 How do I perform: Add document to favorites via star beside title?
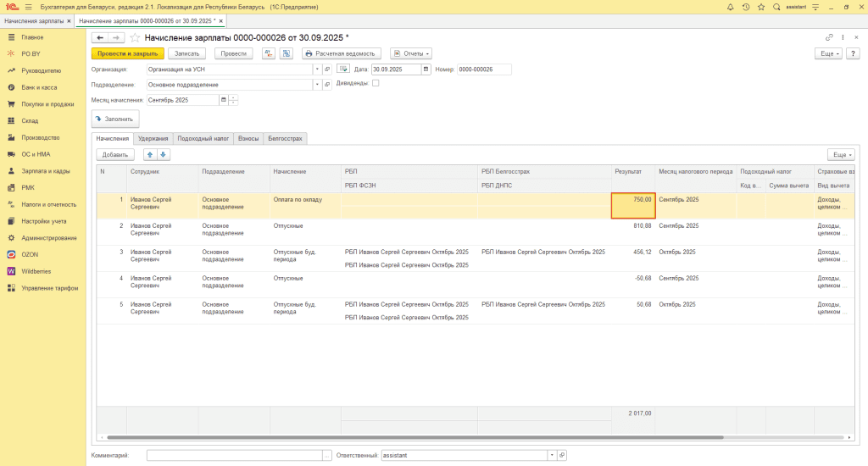pos(135,38)
